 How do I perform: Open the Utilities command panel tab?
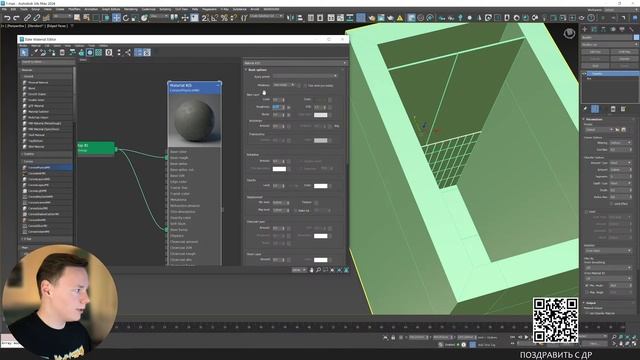631,29
